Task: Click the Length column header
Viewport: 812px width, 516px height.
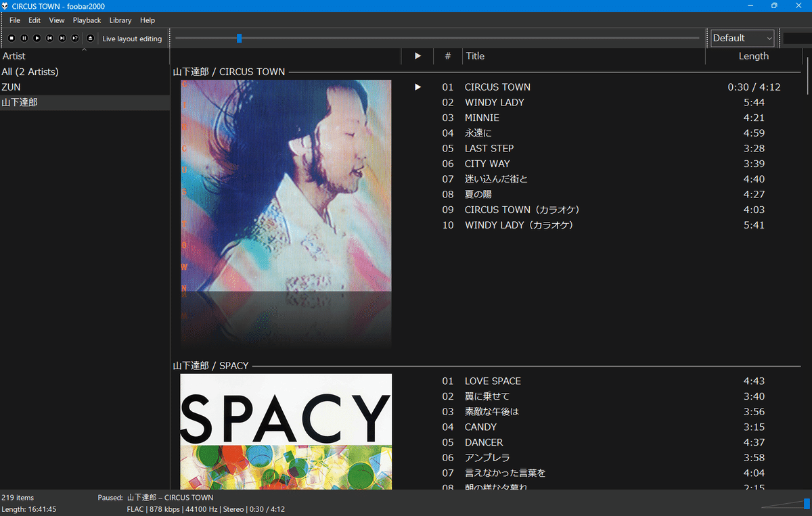Action: point(754,56)
